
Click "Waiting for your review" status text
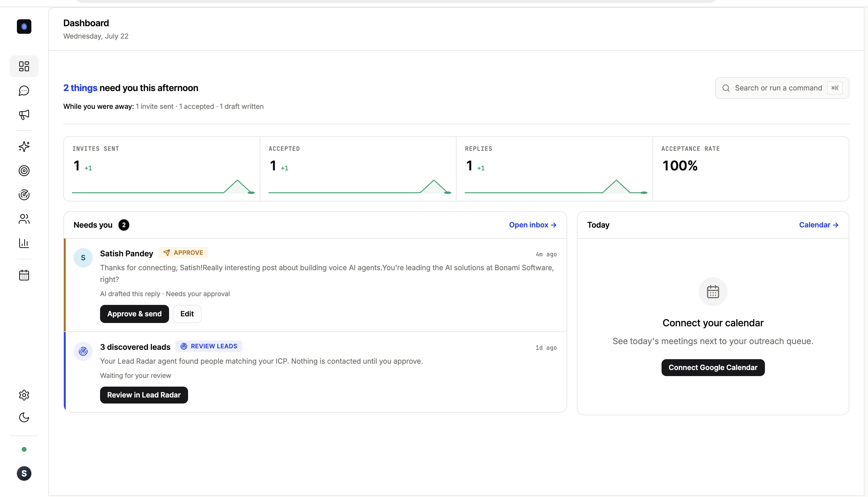pos(135,375)
